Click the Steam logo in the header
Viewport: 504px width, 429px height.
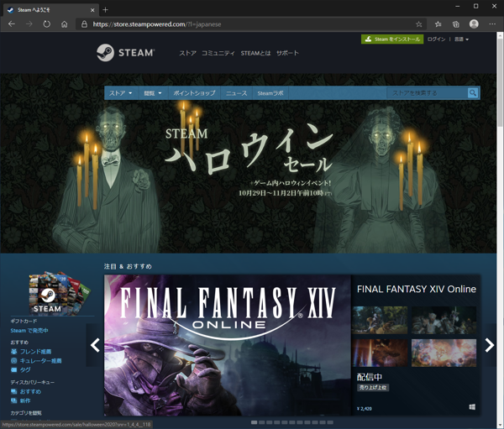[126, 53]
